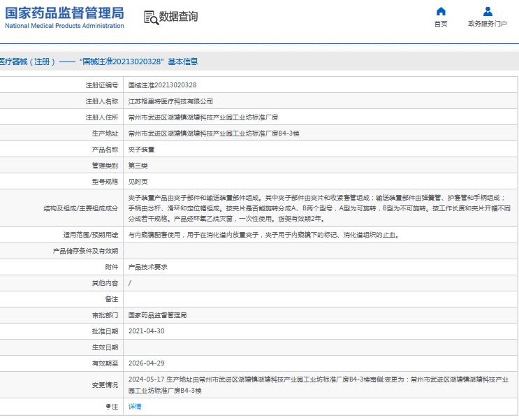Screen dimensions: 519x420
Task: Click the 结构及组成/主要组成成分 label
Action: (81, 208)
